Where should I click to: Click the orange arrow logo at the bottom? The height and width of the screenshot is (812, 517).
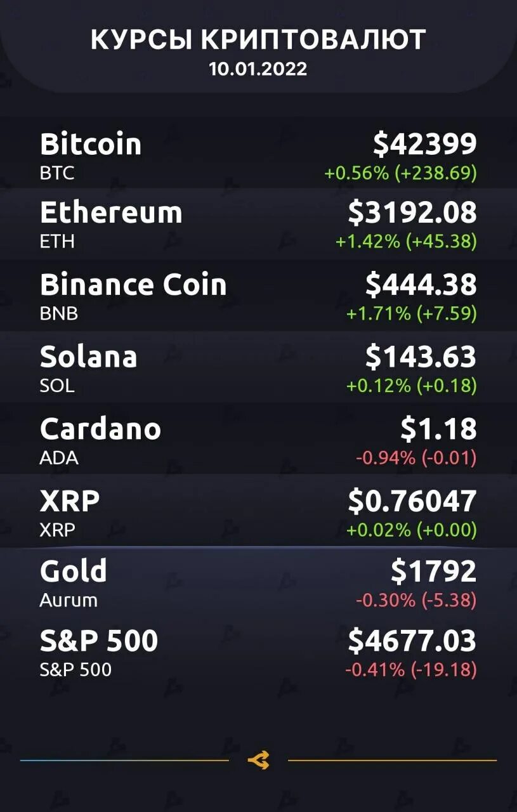coord(258,760)
